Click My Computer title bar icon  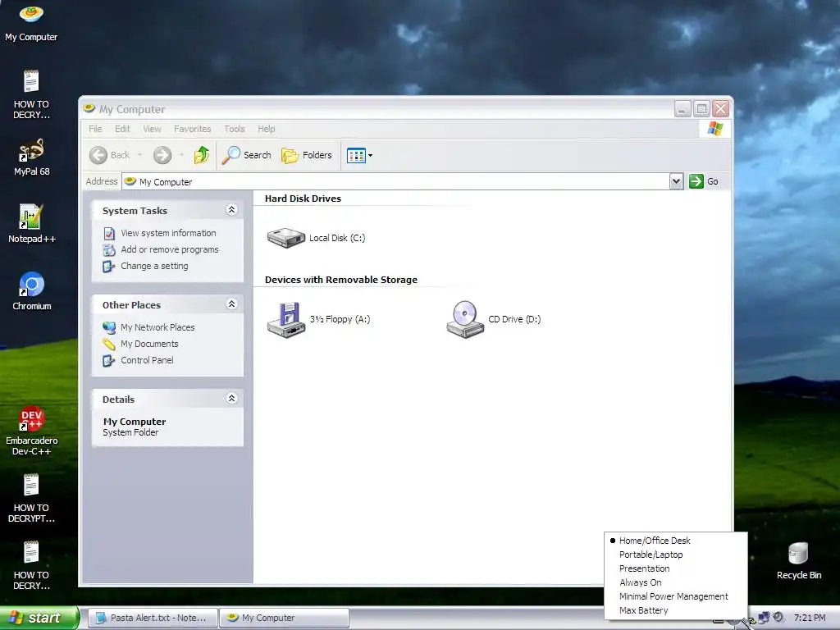[x=89, y=109]
